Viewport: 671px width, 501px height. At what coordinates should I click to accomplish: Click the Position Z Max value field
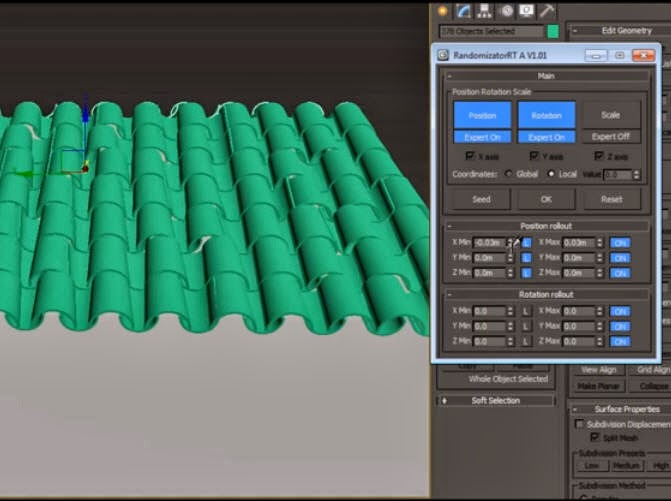(x=579, y=273)
